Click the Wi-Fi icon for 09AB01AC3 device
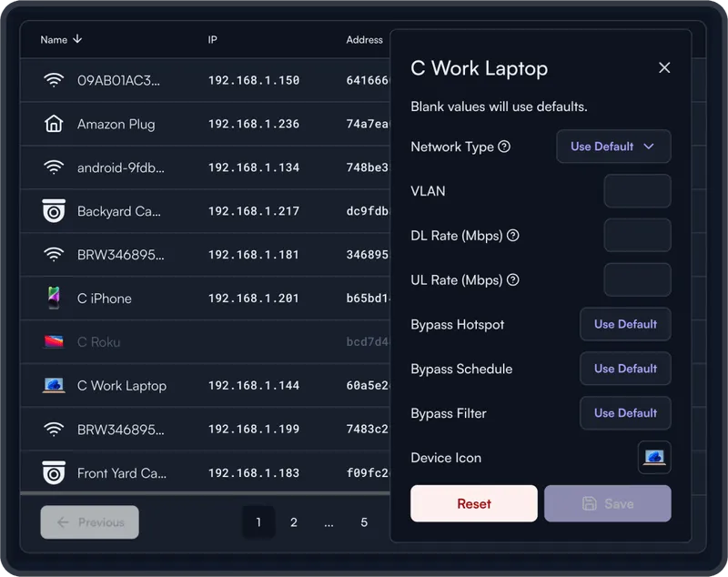Screen dimensions: 728x577 click(54, 80)
